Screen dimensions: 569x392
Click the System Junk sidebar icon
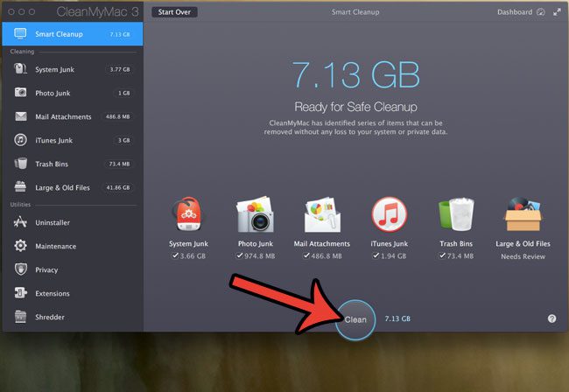coord(20,69)
